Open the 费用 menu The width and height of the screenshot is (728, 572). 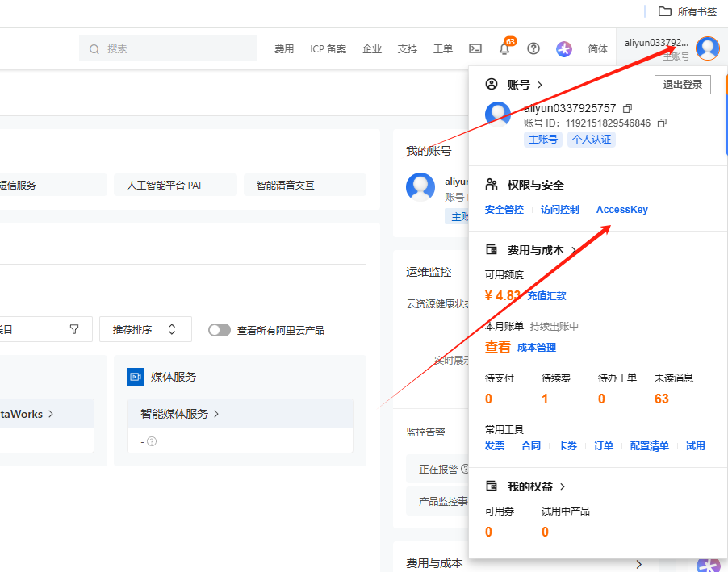tap(284, 48)
